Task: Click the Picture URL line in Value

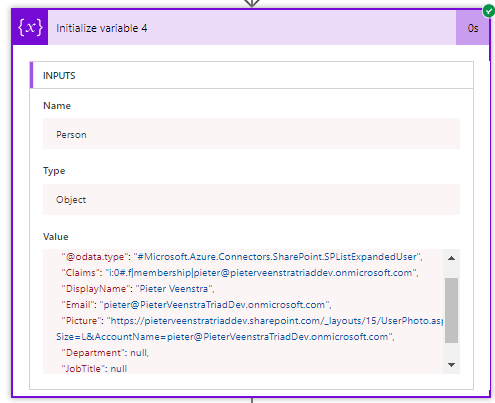Action: click(252, 321)
